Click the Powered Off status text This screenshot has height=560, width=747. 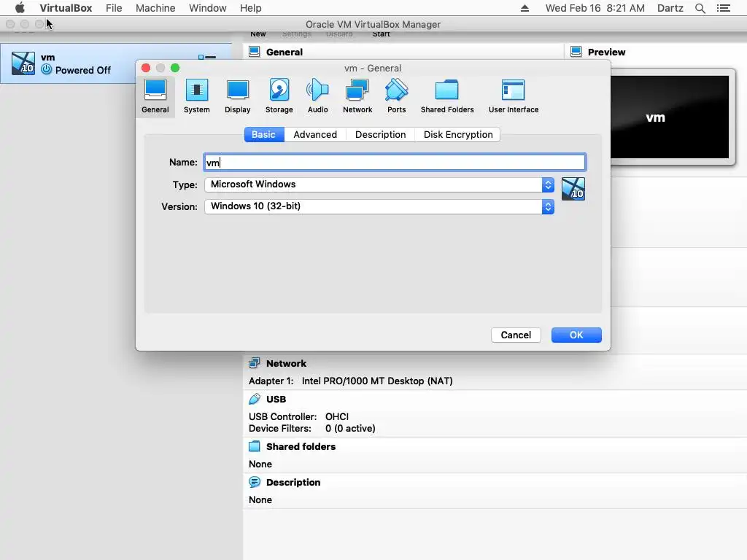[x=83, y=70]
